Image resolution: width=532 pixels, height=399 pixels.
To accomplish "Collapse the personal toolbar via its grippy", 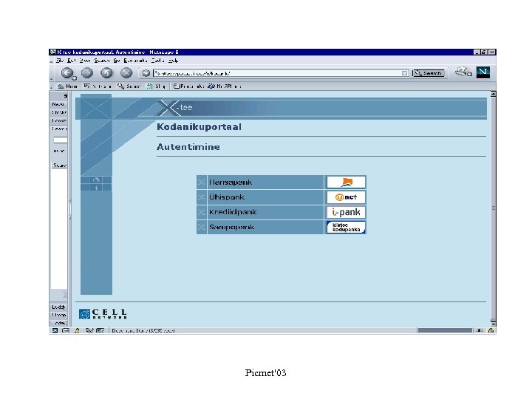I will click(x=51, y=86).
